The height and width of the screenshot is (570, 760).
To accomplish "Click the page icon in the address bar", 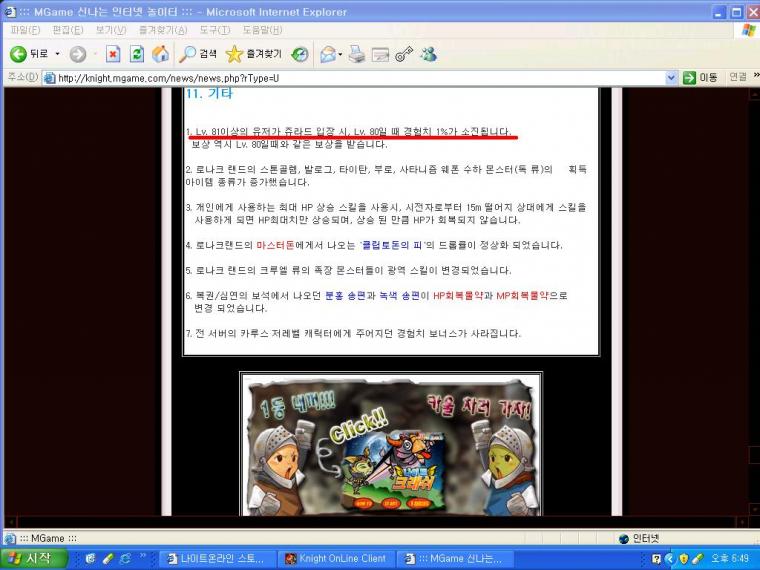I will coord(49,78).
